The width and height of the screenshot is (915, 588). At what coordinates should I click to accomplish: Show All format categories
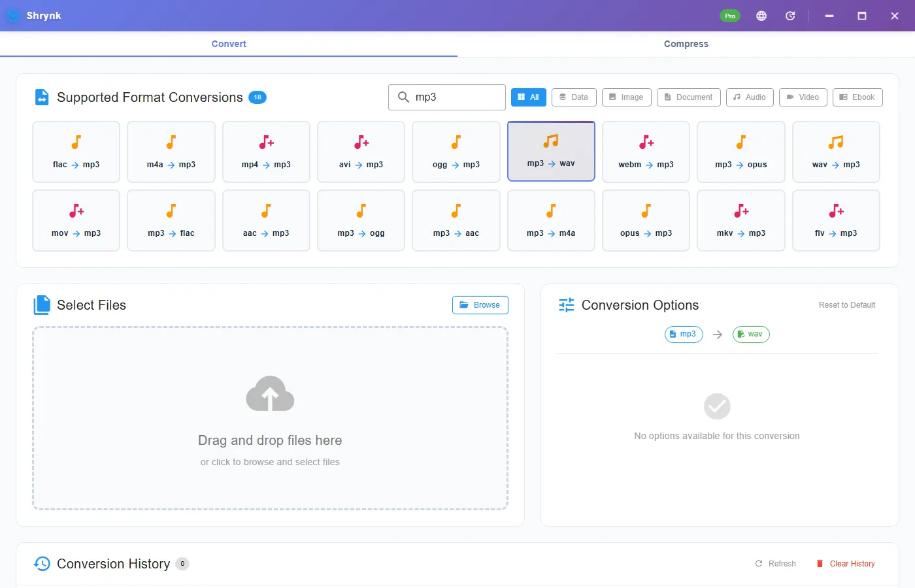tap(529, 97)
